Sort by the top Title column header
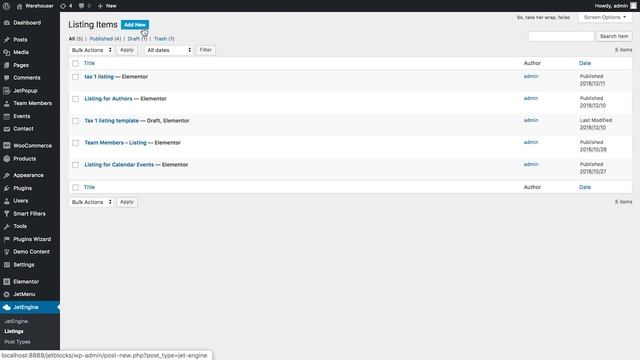 (89, 63)
